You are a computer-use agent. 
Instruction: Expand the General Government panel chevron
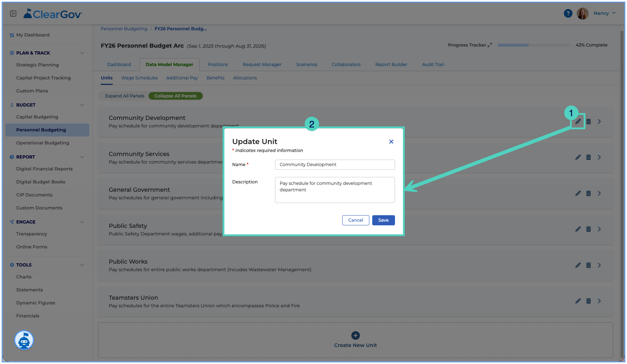[599, 194]
